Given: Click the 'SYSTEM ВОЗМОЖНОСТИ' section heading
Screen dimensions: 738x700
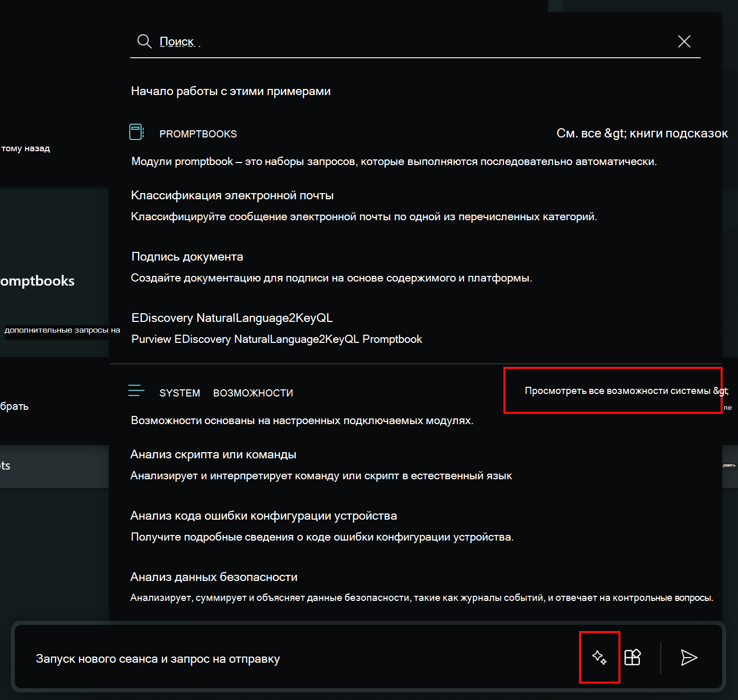Looking at the screenshot, I should pyautogui.click(x=226, y=393).
